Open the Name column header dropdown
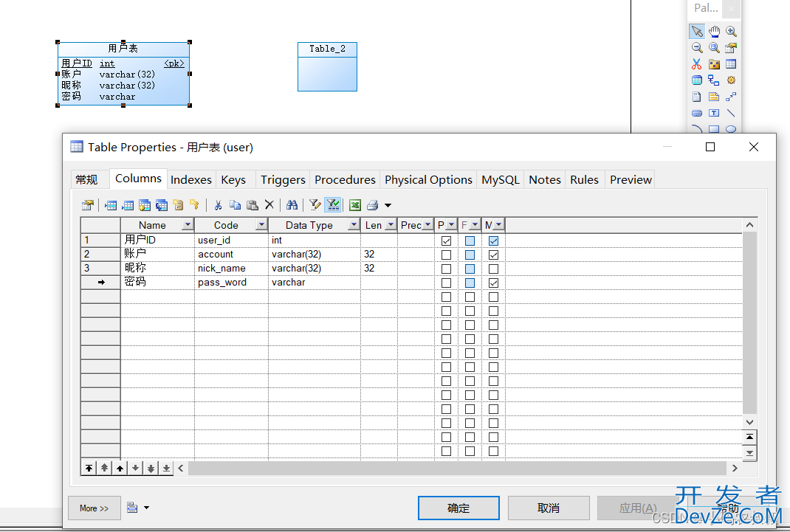This screenshot has height=532, width=790. [188, 225]
